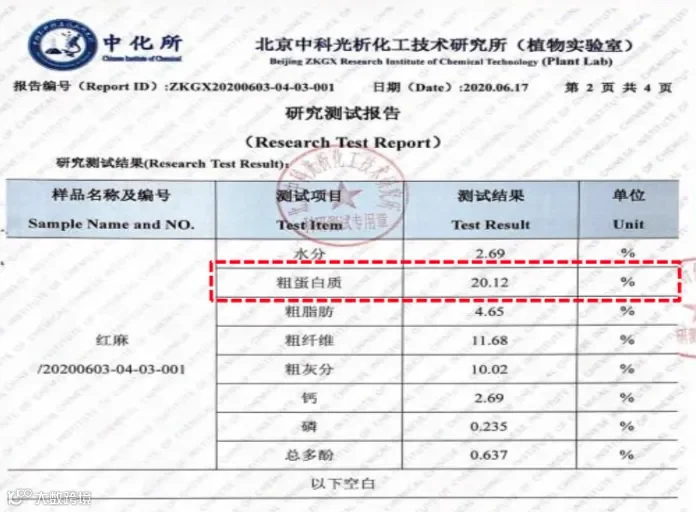Click the value 10.02
The height and width of the screenshot is (512, 696).
490,369
